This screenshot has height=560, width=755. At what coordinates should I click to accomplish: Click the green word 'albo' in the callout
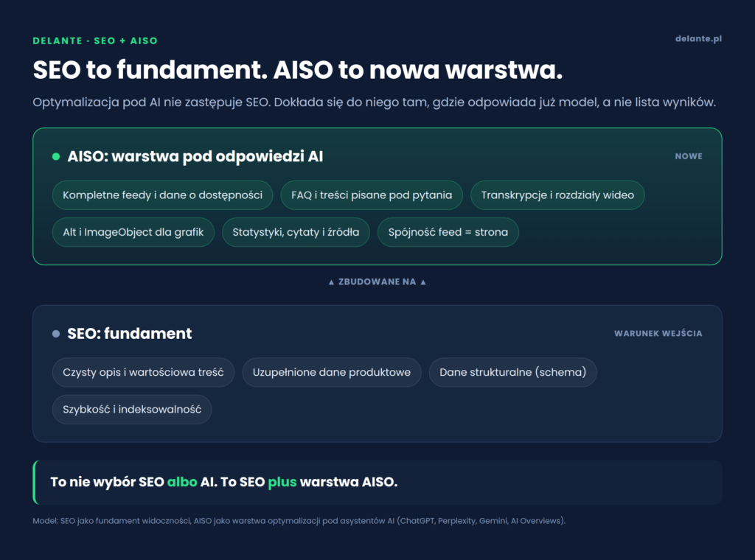[182, 482]
